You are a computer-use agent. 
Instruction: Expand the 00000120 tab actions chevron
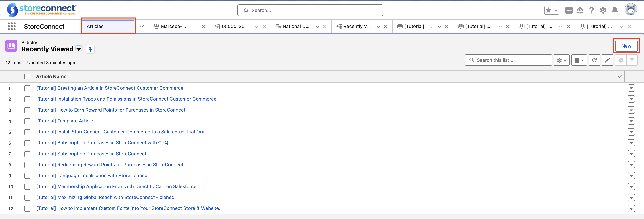(256, 27)
